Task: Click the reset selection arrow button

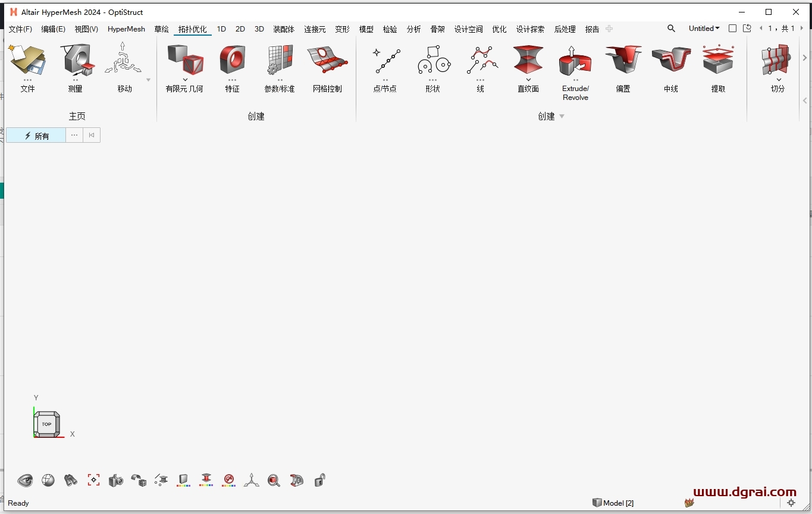Action: [92, 136]
